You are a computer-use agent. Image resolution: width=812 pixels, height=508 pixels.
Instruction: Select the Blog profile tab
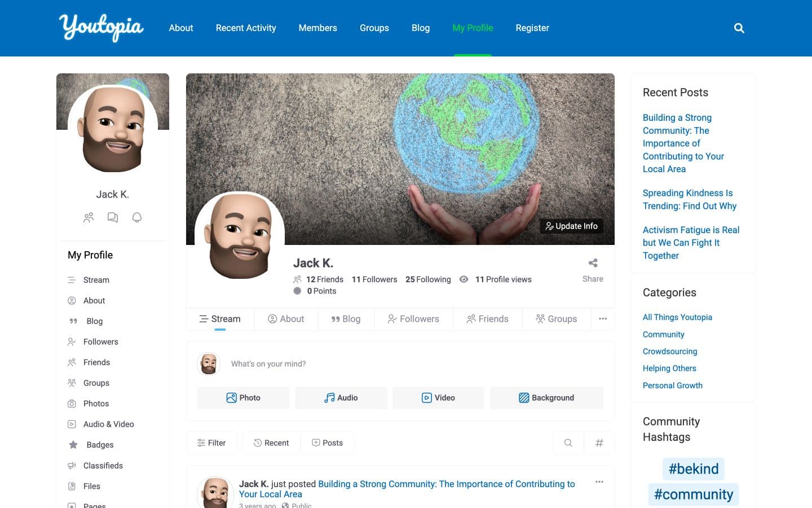click(346, 319)
